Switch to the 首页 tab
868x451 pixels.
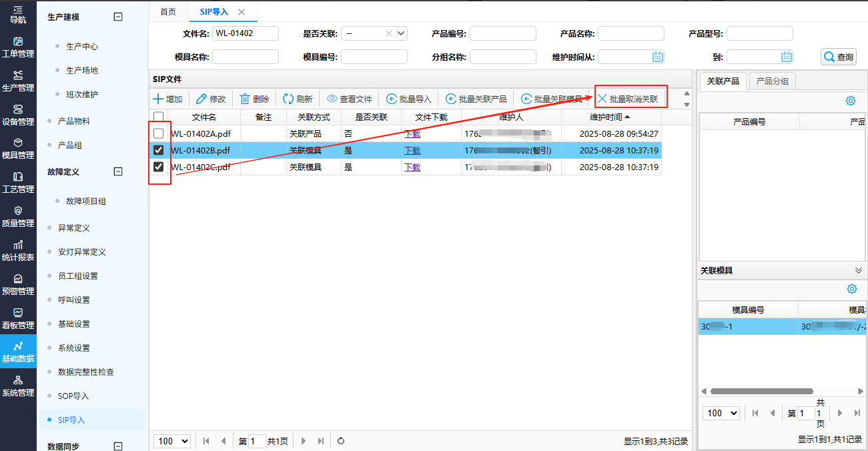click(169, 12)
